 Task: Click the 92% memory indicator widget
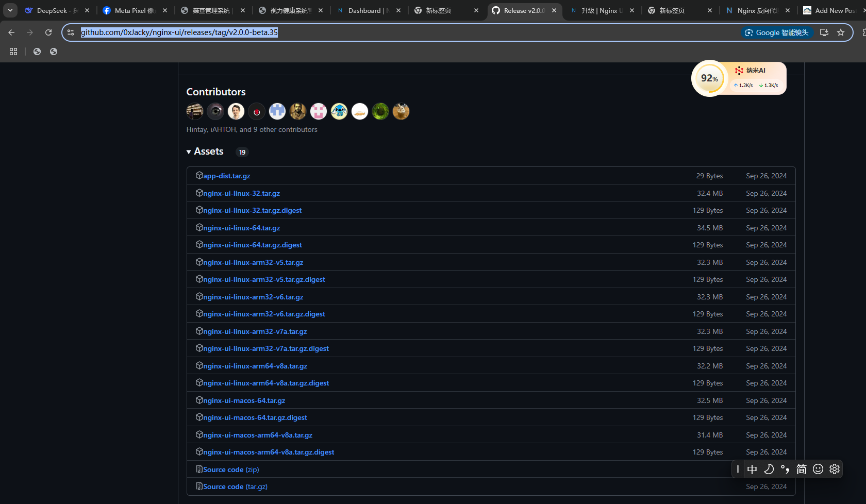pos(710,78)
